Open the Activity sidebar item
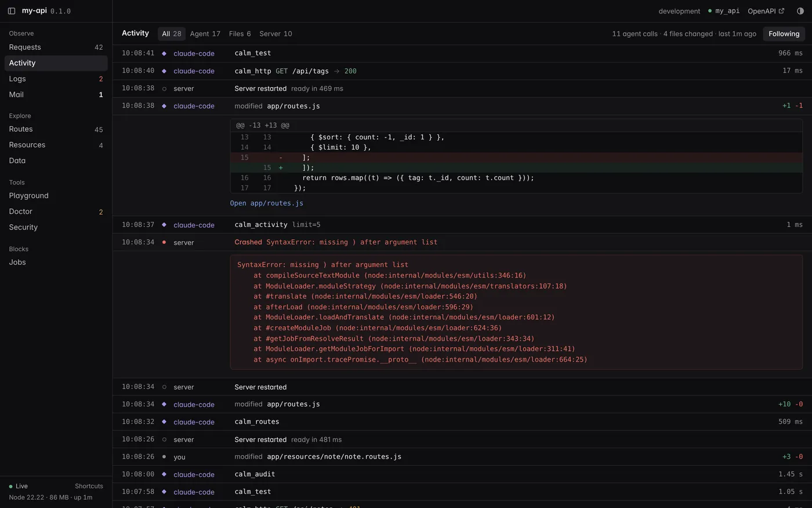 56,63
